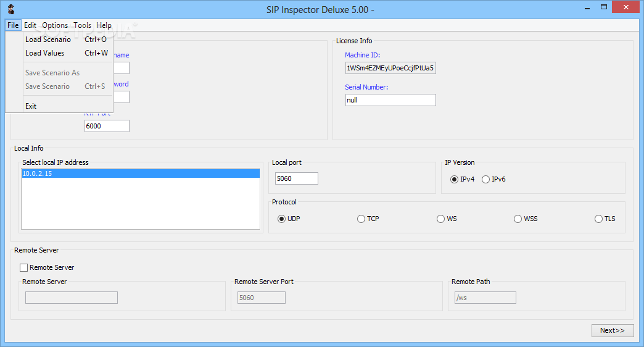This screenshot has width=644, height=347.
Task: Maximize the SIP Inspector window
Action: 604,7
